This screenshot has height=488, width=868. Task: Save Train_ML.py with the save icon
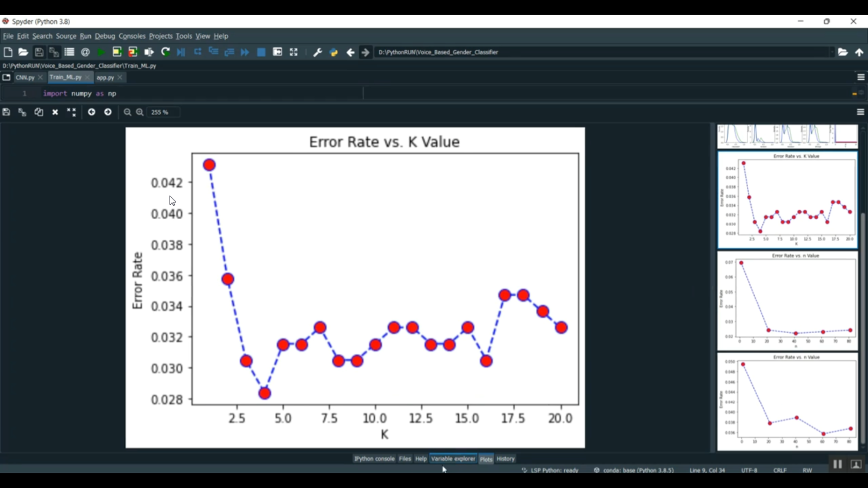click(x=38, y=52)
